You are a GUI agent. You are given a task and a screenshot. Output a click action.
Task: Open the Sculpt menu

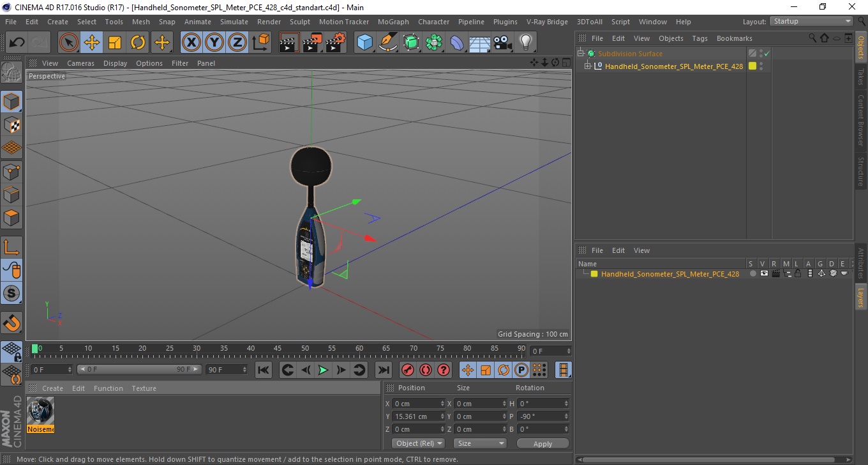point(300,22)
